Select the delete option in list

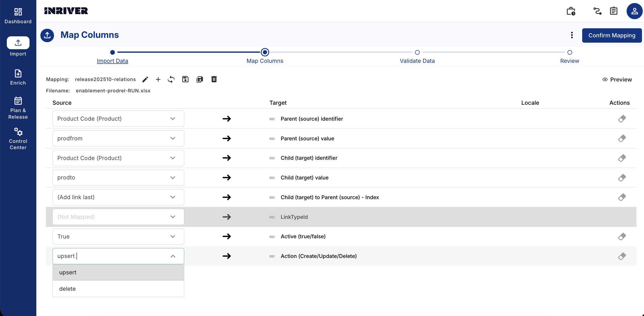(118, 289)
